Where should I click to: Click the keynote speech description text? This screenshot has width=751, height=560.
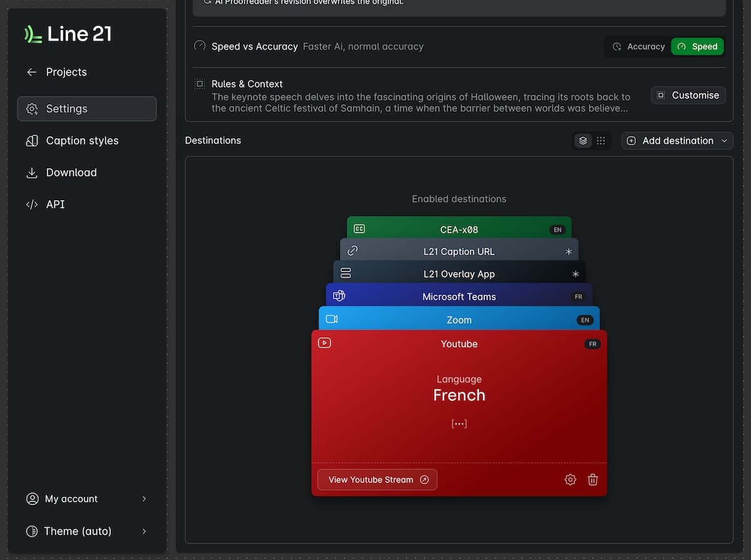coord(421,103)
